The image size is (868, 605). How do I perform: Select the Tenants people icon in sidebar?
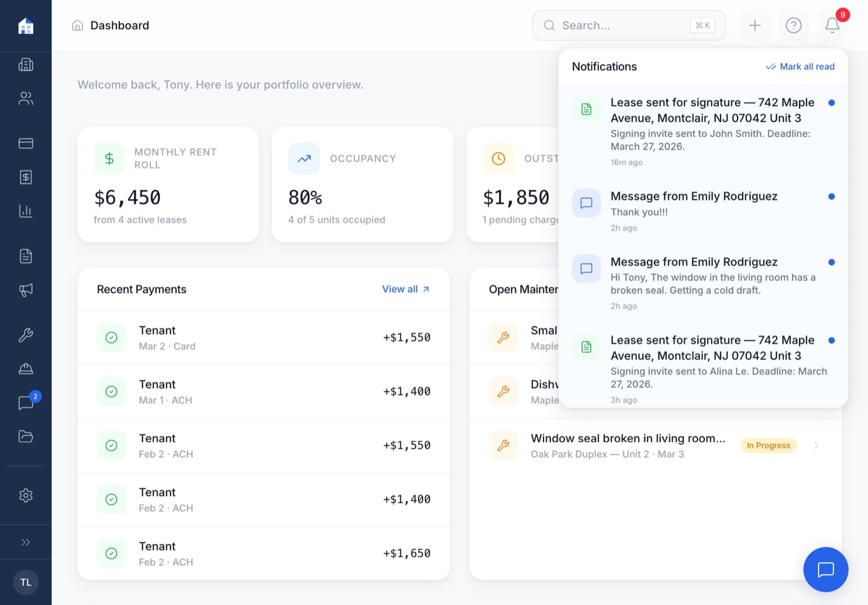25,98
